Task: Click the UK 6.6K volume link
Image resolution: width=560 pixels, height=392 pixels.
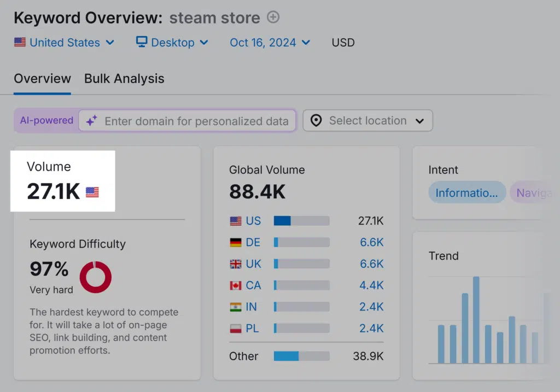Action: pos(371,264)
